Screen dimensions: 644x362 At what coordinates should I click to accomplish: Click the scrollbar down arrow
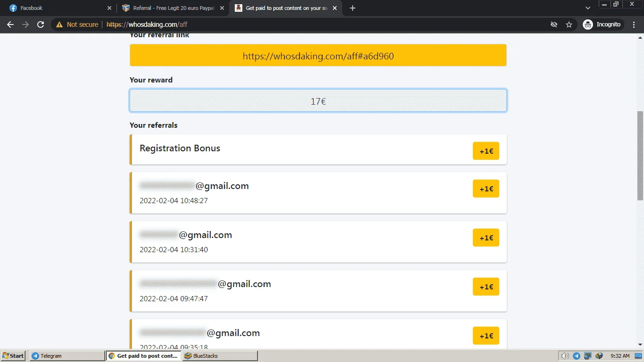(640, 345)
